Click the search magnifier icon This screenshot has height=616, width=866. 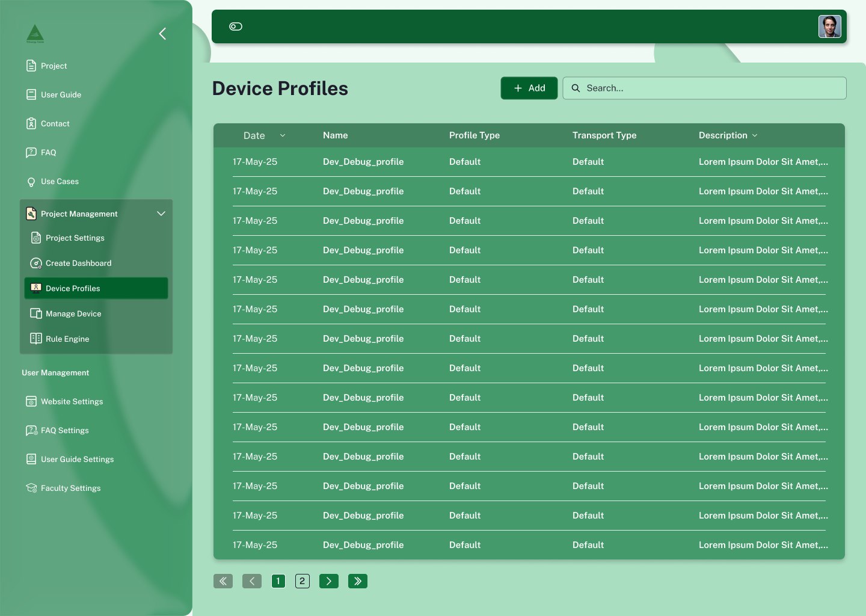coord(576,88)
